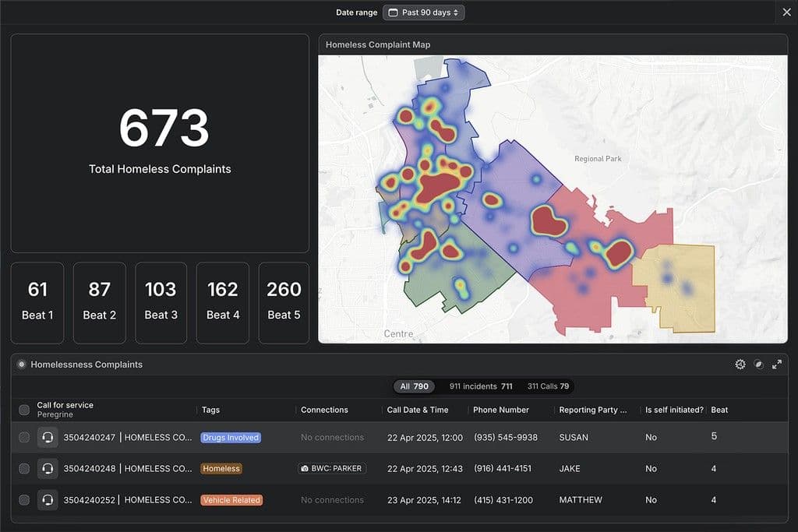
Task: Expand the Homelessness Complaints panel fullscreen
Action: 777,365
